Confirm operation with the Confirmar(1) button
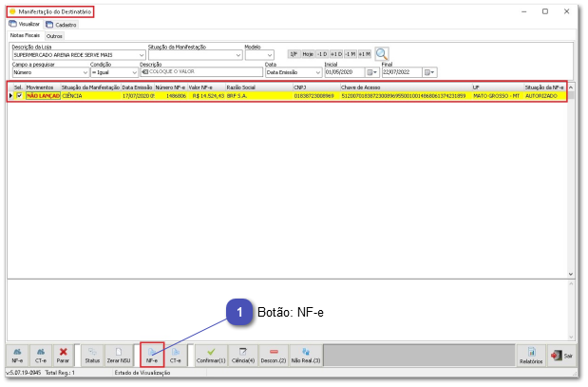The height and width of the screenshot is (387, 588). pyautogui.click(x=211, y=356)
